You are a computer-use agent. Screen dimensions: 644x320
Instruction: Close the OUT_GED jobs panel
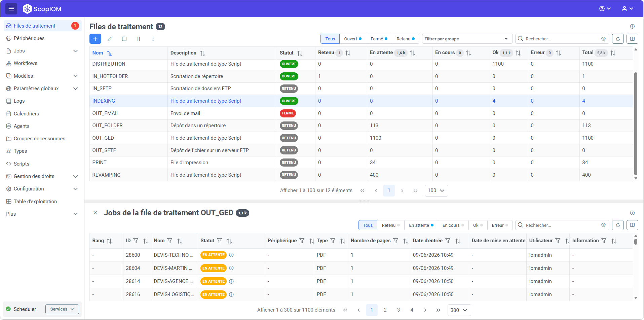[x=95, y=213]
